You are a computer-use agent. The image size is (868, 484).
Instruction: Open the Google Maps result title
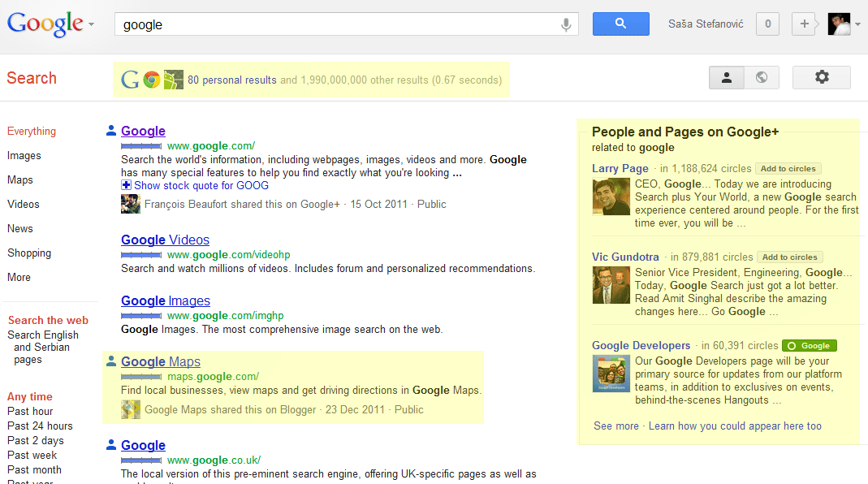point(161,361)
